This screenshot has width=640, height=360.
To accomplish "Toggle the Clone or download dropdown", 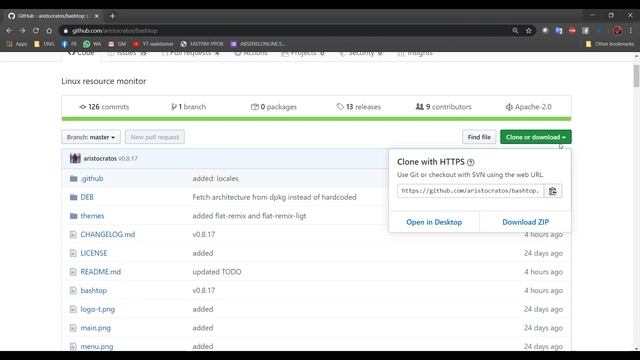I will [x=536, y=137].
